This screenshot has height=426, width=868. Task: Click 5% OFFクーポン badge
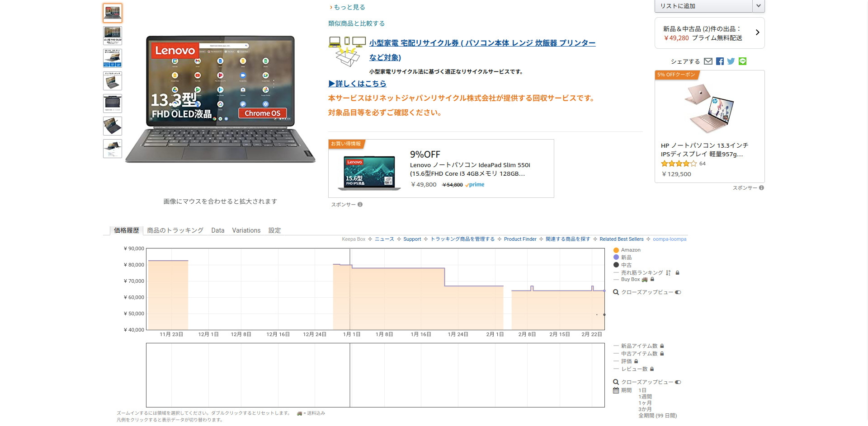(x=676, y=75)
